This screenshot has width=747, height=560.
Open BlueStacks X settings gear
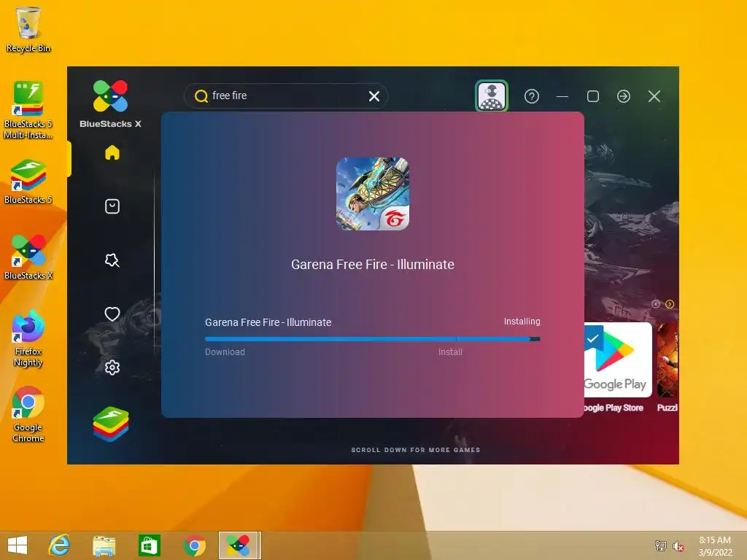(x=112, y=367)
